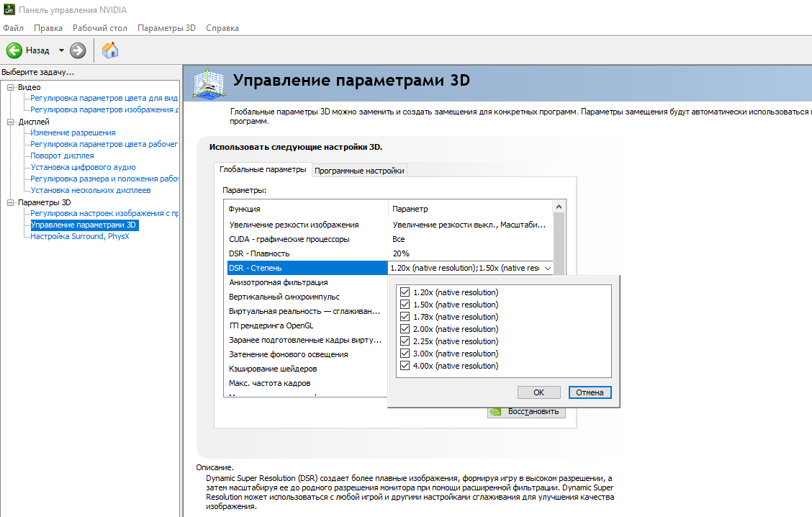812x517 pixels.
Task: Select Вертикальный синхроимпульс row
Action: tap(307, 297)
